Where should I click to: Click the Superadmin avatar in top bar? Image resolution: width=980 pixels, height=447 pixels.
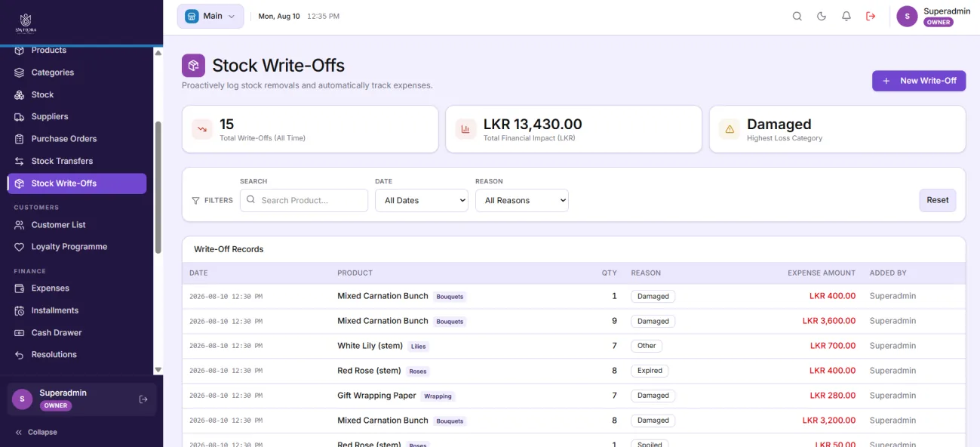pos(907,16)
